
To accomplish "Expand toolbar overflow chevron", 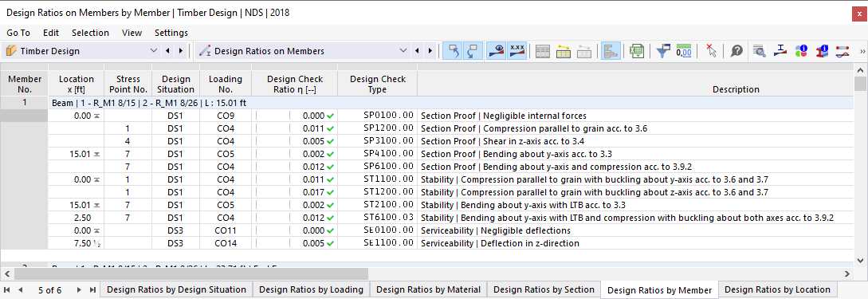I will (862, 51).
